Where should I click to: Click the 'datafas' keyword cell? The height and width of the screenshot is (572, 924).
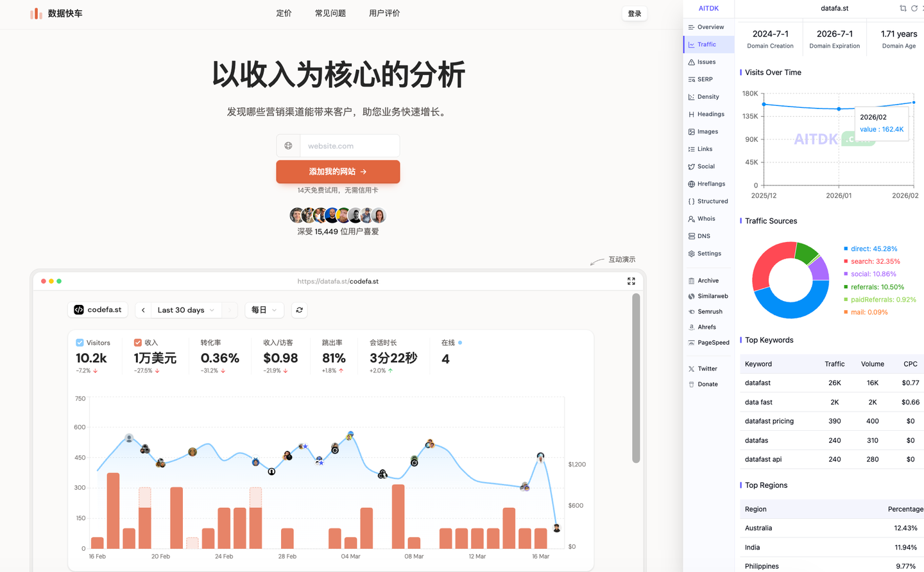point(757,440)
